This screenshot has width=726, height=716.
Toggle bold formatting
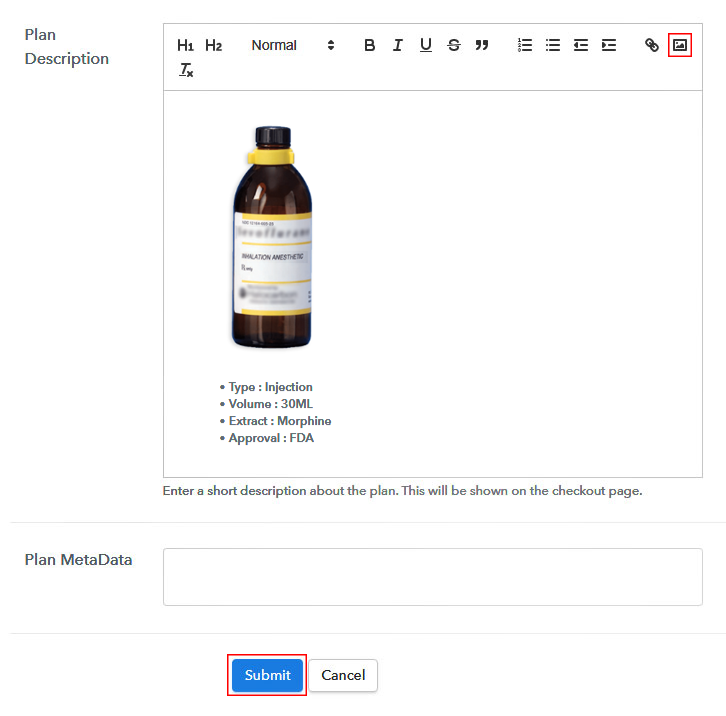pos(369,45)
